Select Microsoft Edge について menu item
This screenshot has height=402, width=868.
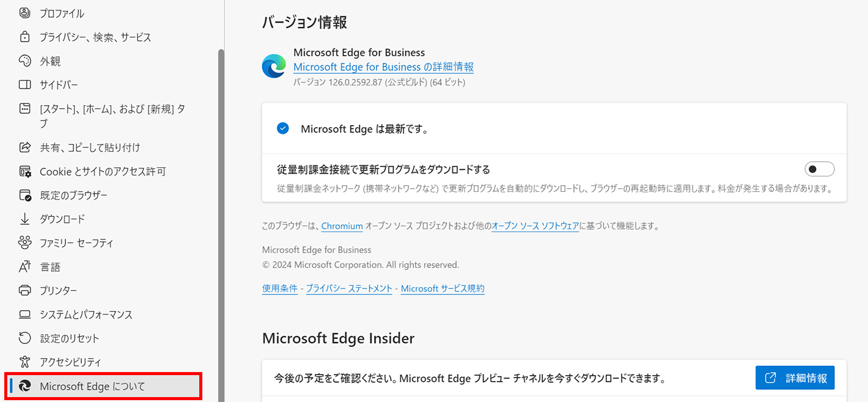[x=104, y=386]
